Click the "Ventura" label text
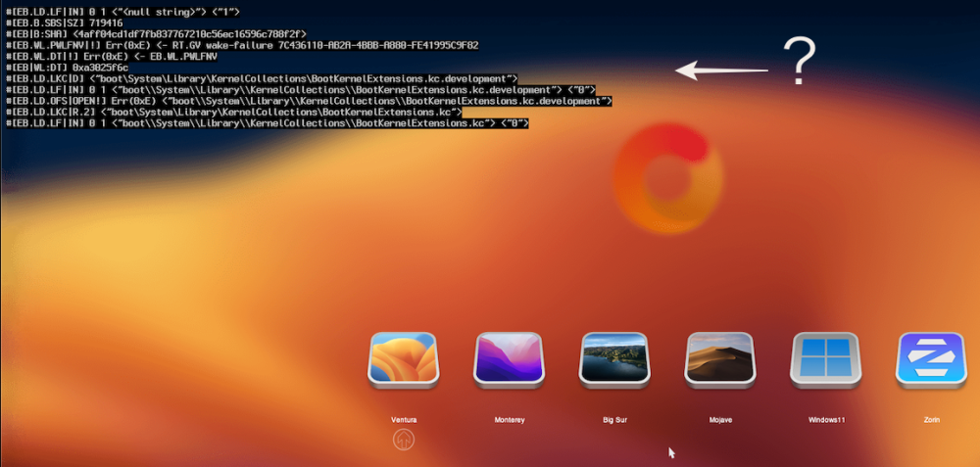The image size is (980, 467). pyautogui.click(x=404, y=420)
